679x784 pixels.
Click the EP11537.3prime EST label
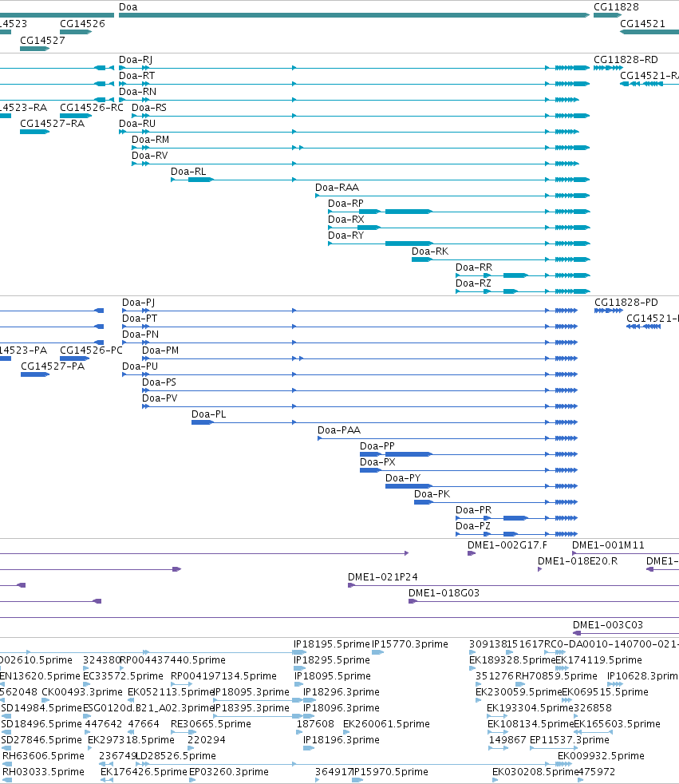coord(570,741)
